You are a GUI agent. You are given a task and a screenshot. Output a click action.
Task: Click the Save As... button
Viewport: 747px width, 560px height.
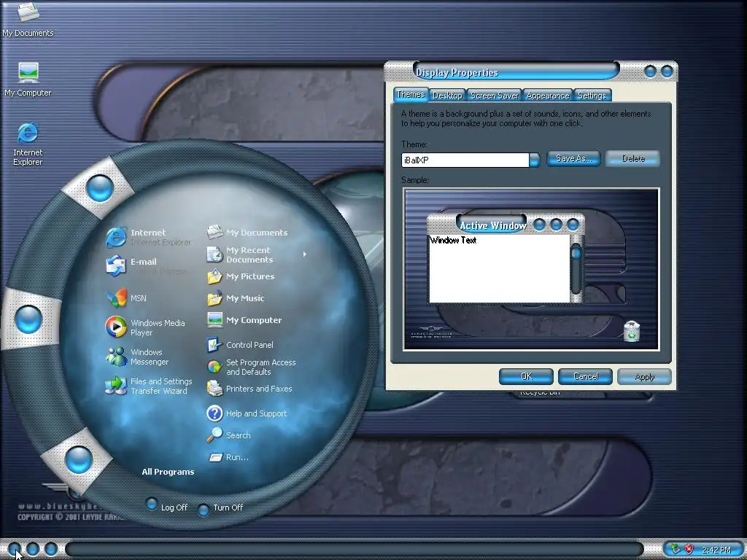tap(573, 158)
